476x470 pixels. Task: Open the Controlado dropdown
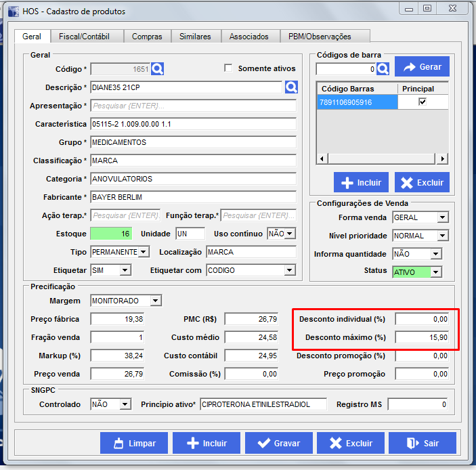pos(125,404)
